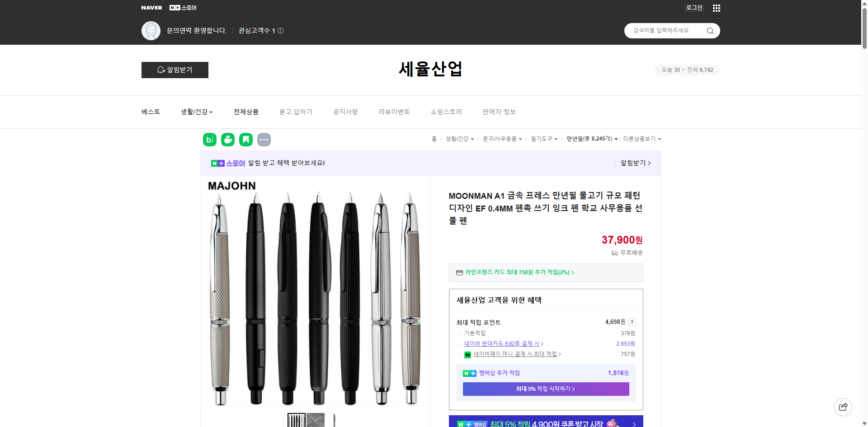This screenshot has height=427, width=868.
Task: Open more sharing options via the ellipsis icon
Action: click(264, 140)
